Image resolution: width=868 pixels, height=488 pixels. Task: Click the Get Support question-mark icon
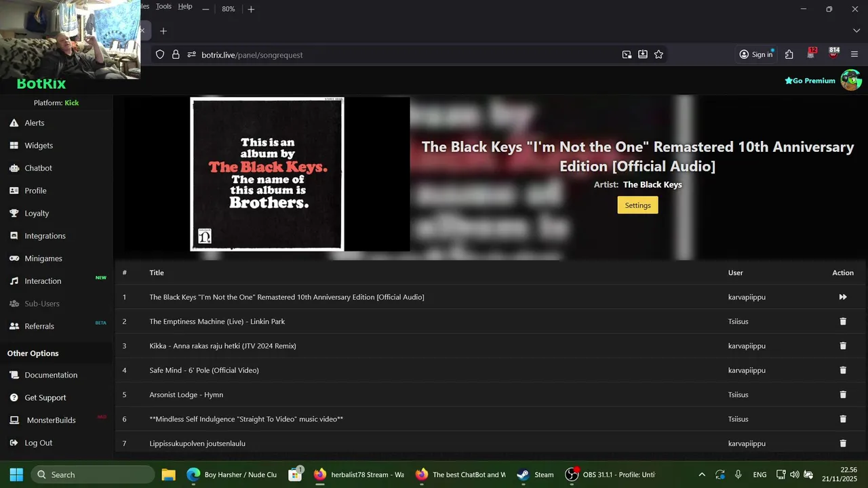click(14, 397)
